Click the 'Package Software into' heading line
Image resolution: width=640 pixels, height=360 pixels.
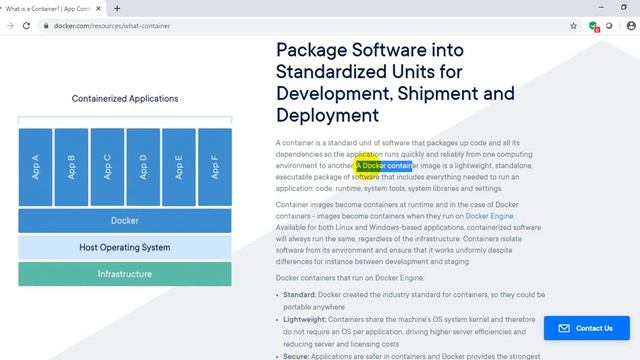tap(370, 50)
